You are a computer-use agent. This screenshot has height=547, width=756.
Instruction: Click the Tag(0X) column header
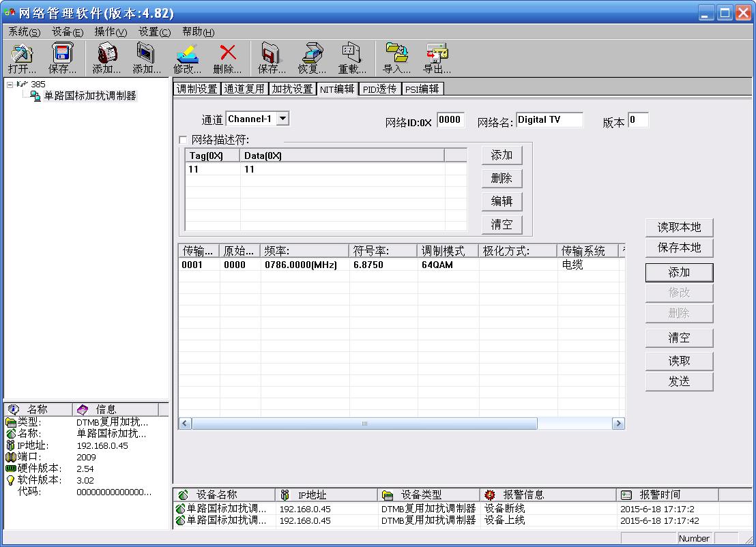tap(213, 156)
